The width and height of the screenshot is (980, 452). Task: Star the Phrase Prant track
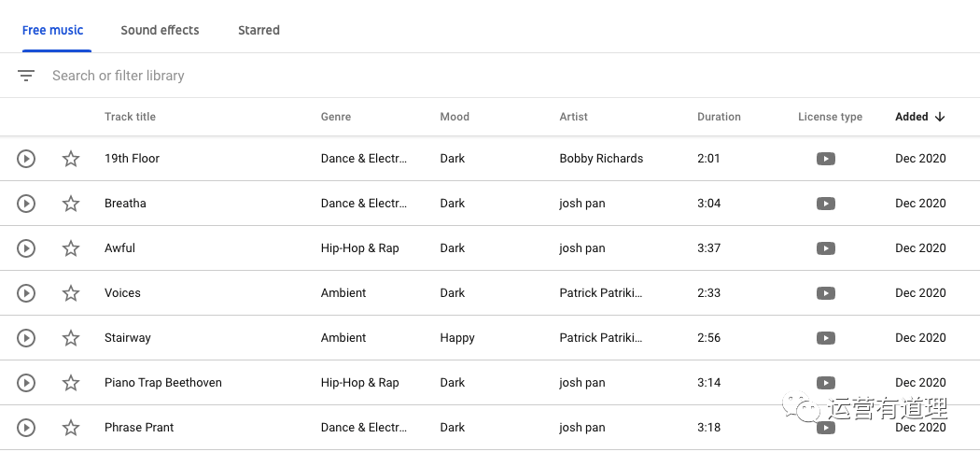tap(71, 428)
